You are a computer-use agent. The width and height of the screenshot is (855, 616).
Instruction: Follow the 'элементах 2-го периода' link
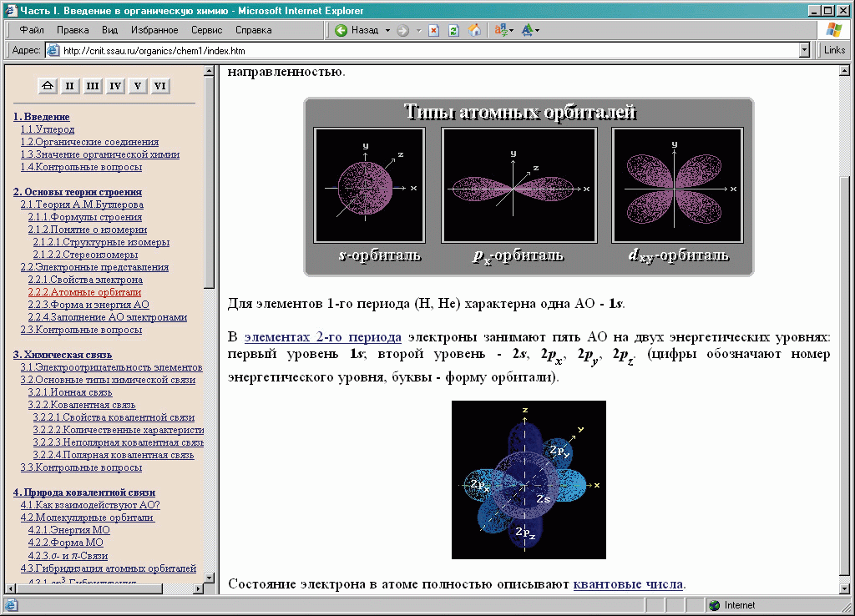[322, 337]
